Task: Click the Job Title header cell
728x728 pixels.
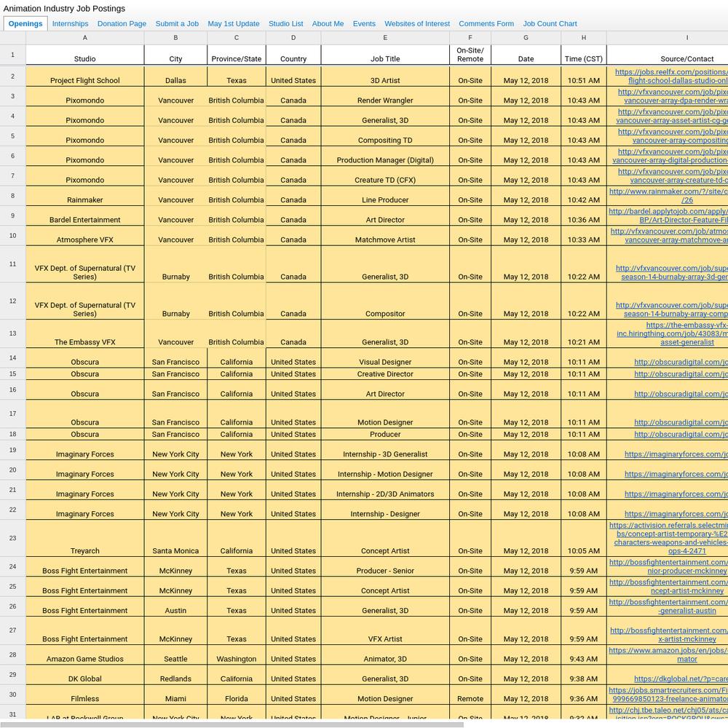Action: point(385,55)
